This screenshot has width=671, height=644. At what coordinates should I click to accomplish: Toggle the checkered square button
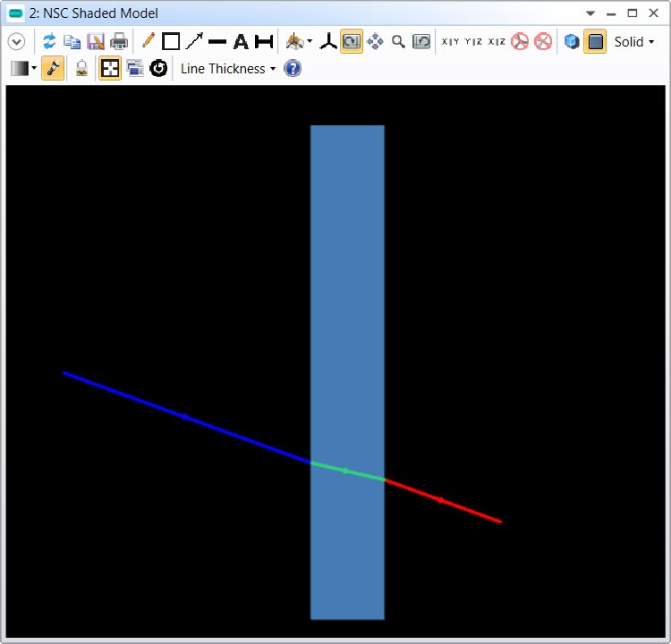point(110,68)
